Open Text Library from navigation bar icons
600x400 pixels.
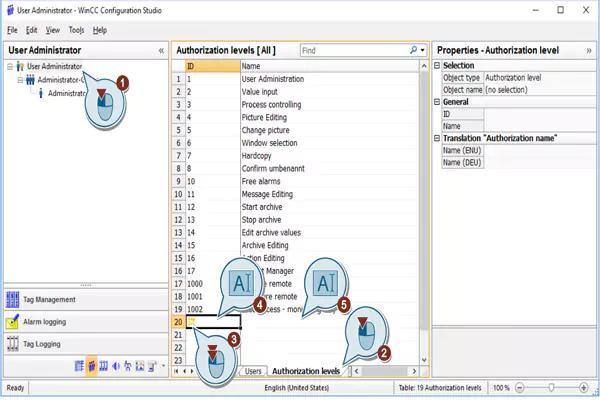79,366
